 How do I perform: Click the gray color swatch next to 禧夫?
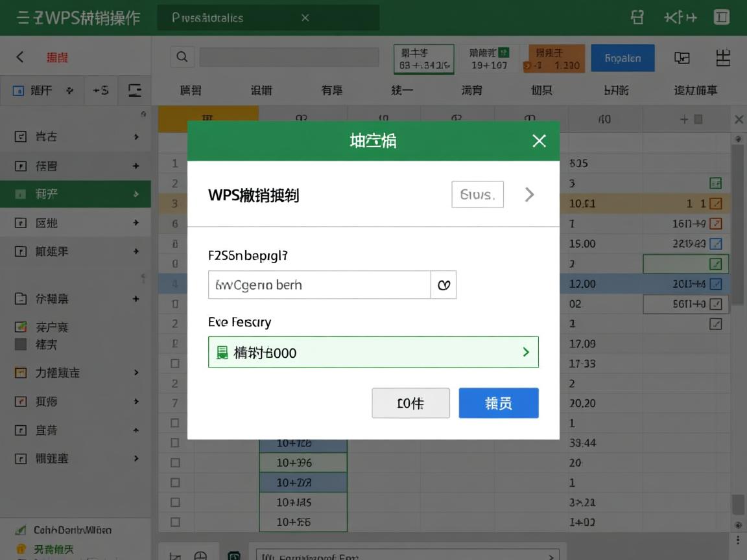click(x=21, y=344)
